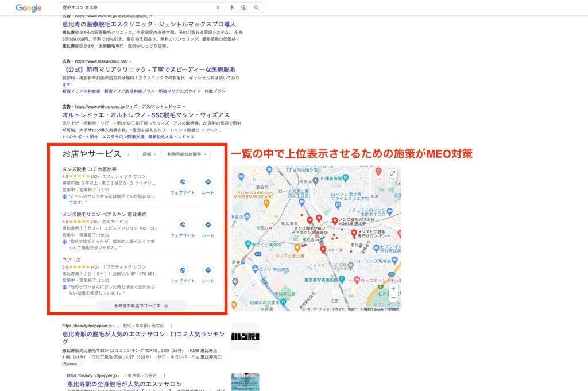Click その他のお店やサービス button
The height and width of the screenshot is (391, 588).
[141, 306]
